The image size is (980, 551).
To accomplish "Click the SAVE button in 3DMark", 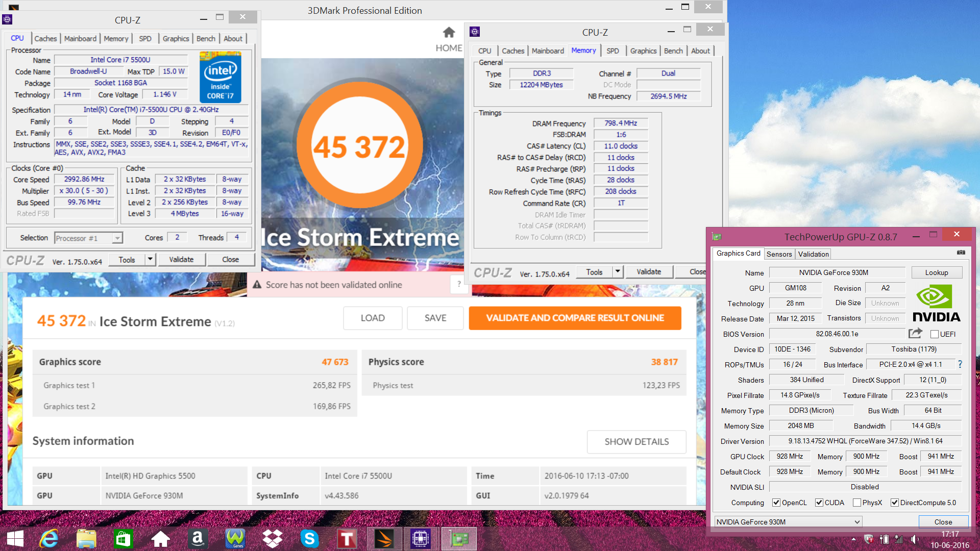I will coord(435,318).
